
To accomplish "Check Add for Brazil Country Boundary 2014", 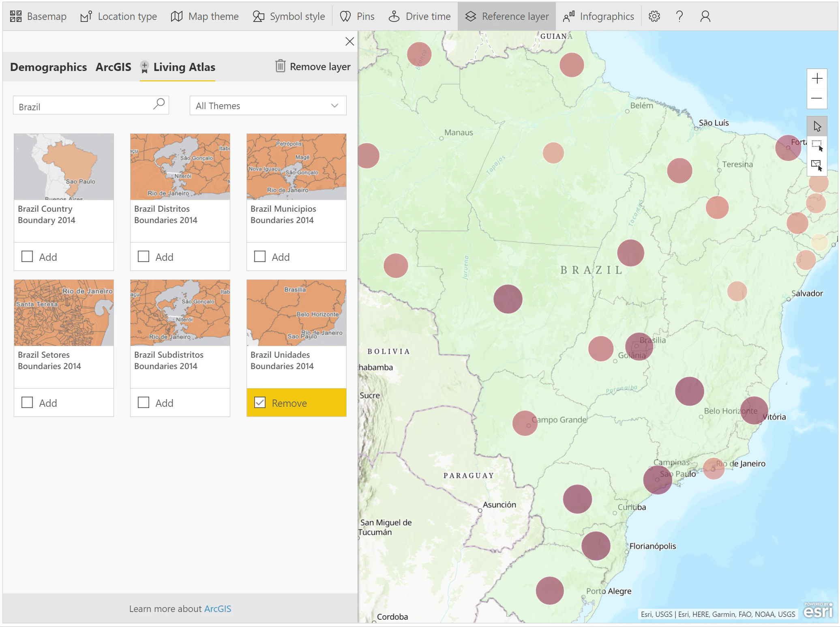I will point(27,256).
